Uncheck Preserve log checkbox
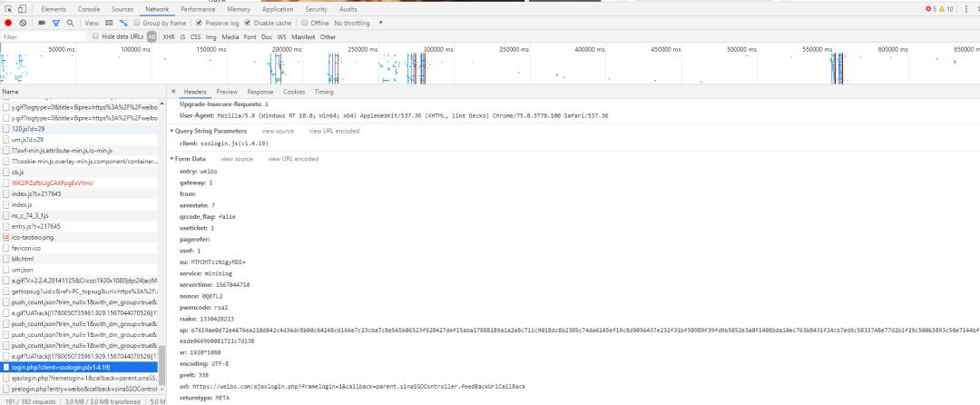The image size is (980, 405). (x=199, y=23)
